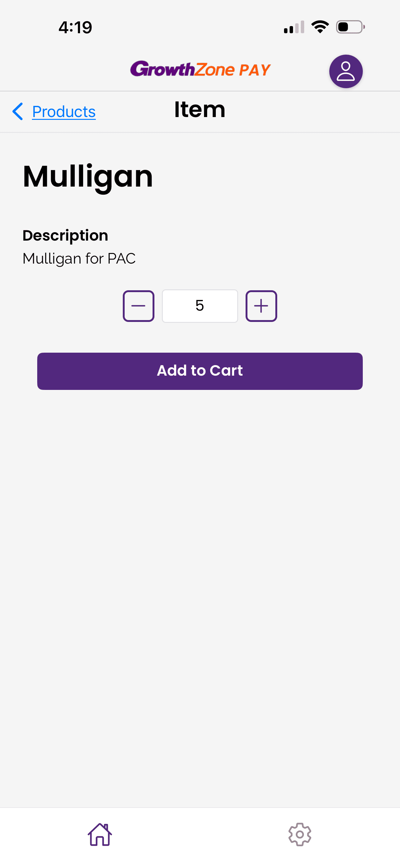Select the Home icon in bottom navigation
Image resolution: width=400 pixels, height=868 pixels.
[x=100, y=834]
